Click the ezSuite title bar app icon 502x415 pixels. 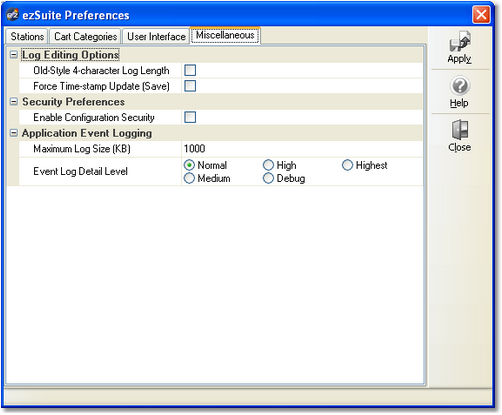(13, 15)
